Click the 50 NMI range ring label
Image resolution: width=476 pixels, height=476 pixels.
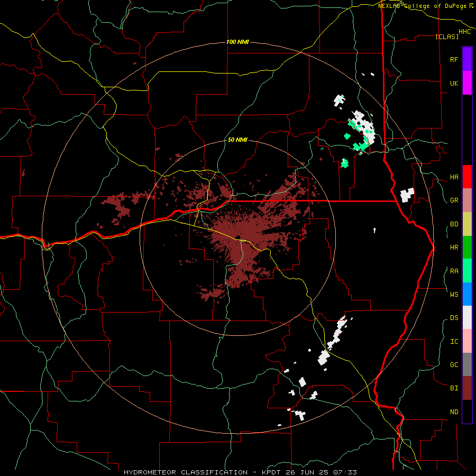(x=237, y=140)
